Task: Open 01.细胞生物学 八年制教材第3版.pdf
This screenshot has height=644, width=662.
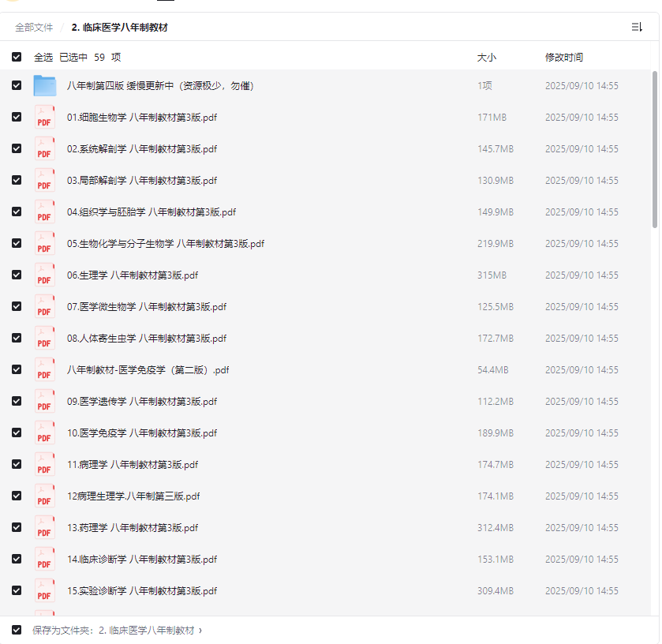Action: [x=142, y=118]
